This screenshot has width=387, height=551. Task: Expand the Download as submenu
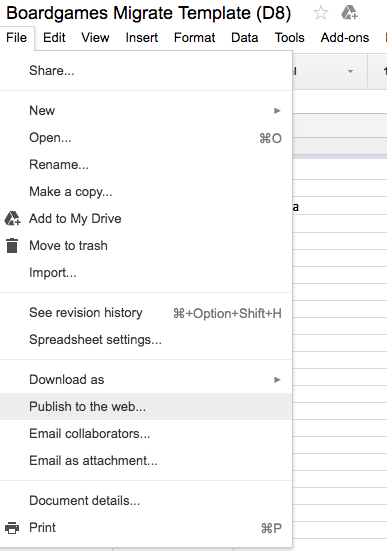pyautogui.click(x=146, y=380)
